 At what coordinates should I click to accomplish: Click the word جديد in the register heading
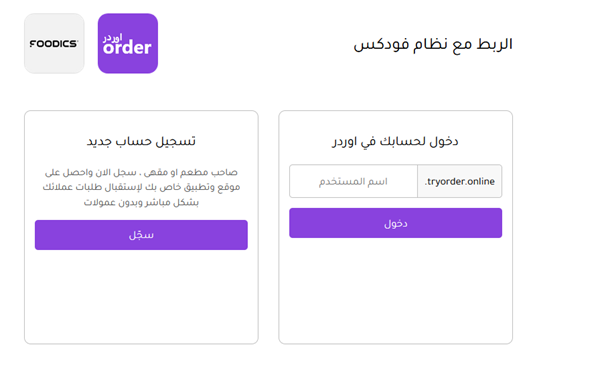pos(99,142)
